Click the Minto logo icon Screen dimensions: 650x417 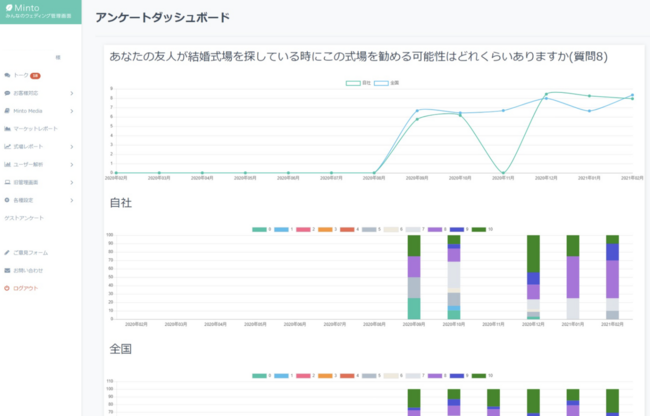click(x=8, y=8)
